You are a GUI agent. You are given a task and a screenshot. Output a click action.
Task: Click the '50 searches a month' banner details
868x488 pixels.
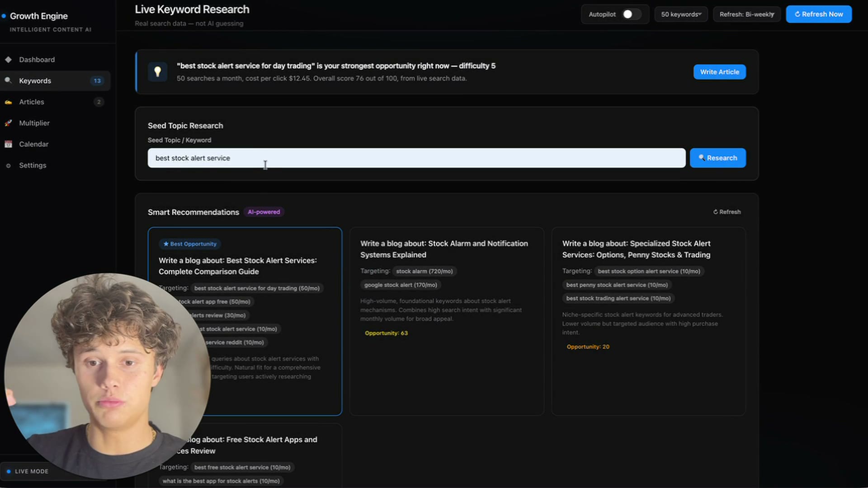(321, 79)
